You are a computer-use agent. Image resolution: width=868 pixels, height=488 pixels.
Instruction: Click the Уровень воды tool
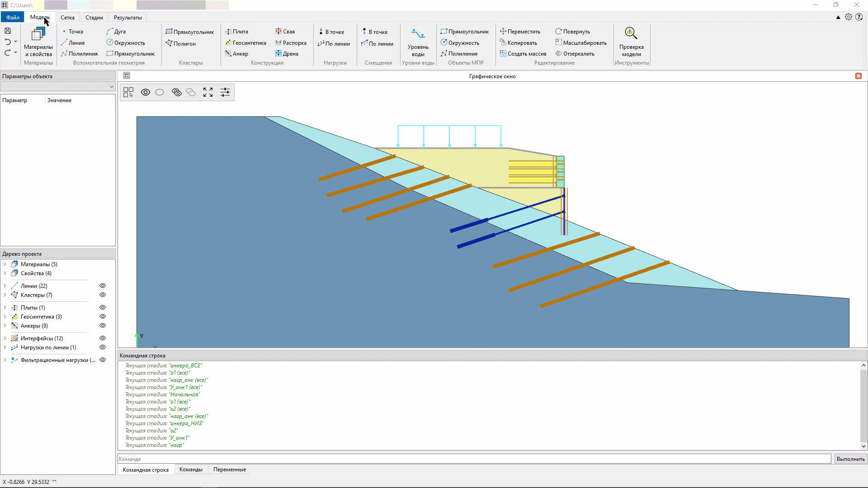418,42
